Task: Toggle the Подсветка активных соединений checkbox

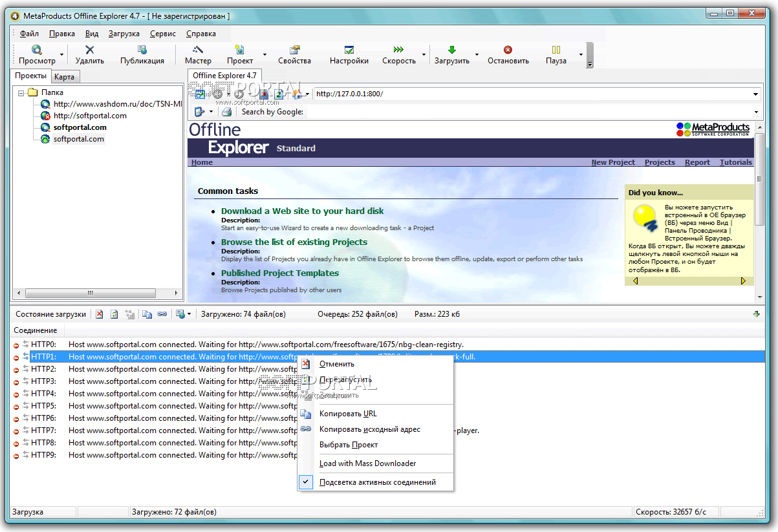Action: coord(306,482)
